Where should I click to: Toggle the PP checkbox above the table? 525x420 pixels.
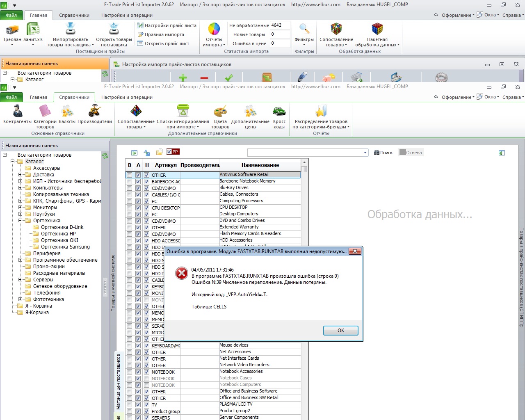click(169, 152)
